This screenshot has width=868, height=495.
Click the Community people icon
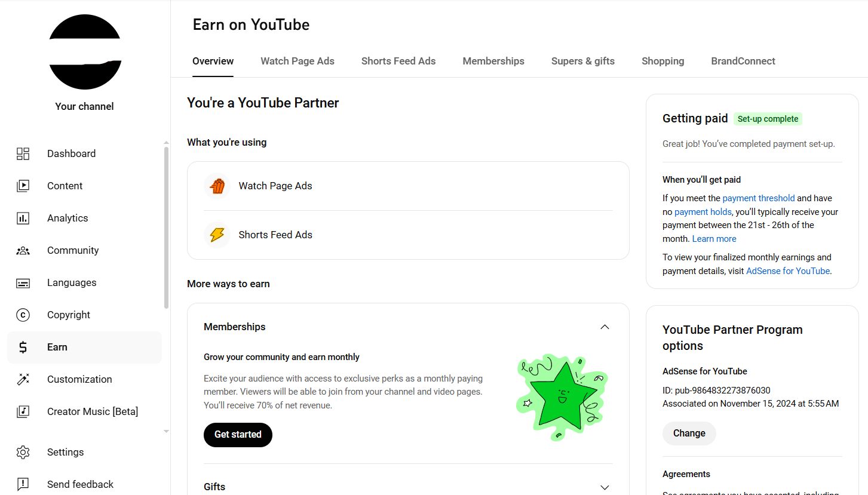(23, 251)
